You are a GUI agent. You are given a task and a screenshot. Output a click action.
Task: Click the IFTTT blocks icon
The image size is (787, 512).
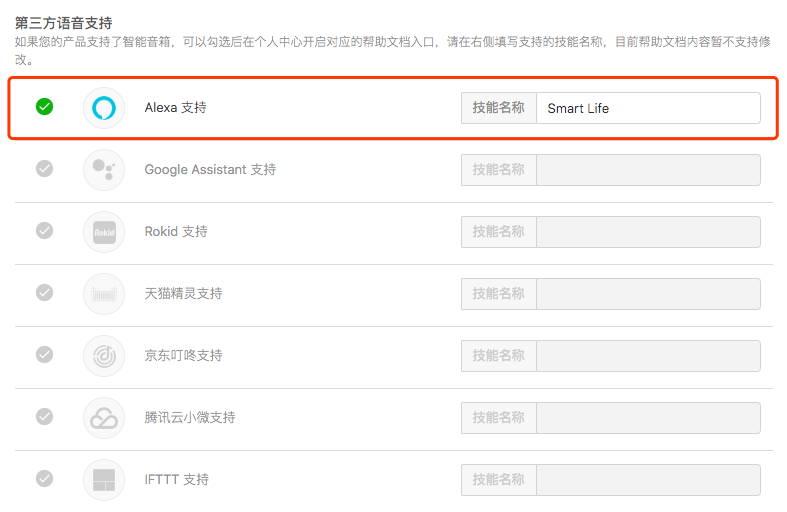point(104,480)
